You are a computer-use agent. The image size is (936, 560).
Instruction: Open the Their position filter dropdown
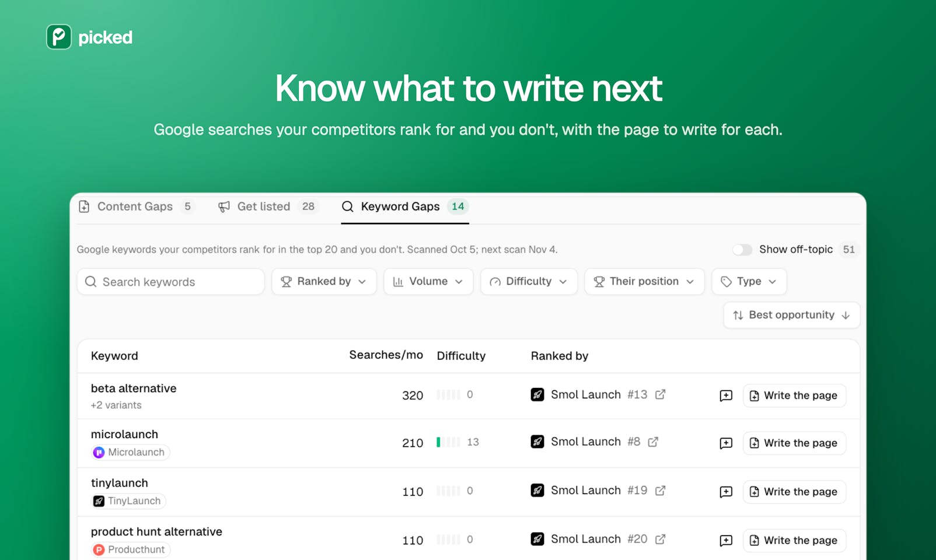pos(644,282)
